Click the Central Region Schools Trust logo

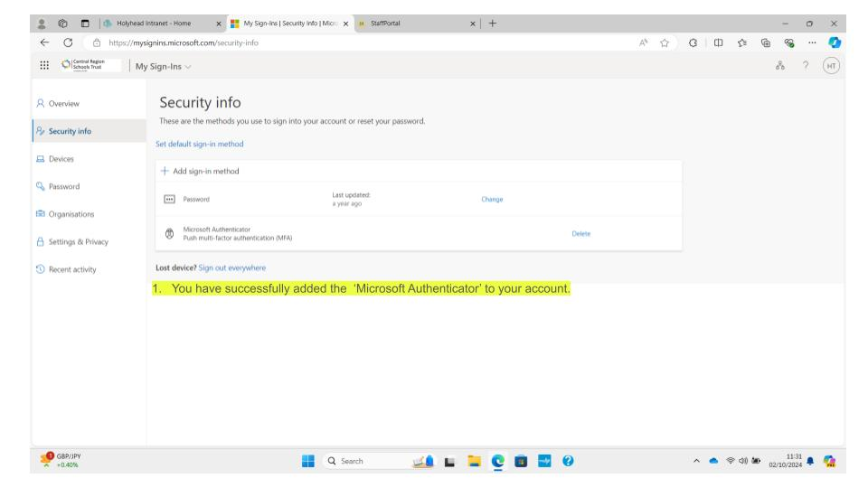coord(90,65)
